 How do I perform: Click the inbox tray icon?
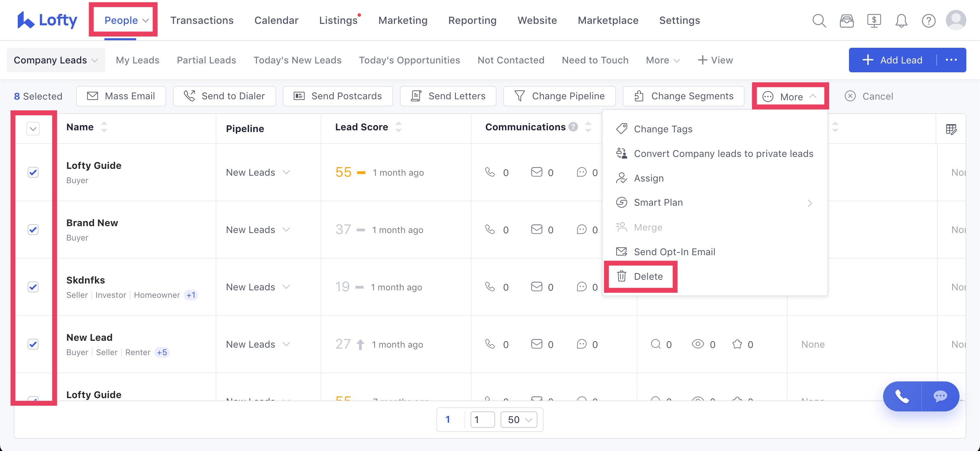[x=847, y=20]
